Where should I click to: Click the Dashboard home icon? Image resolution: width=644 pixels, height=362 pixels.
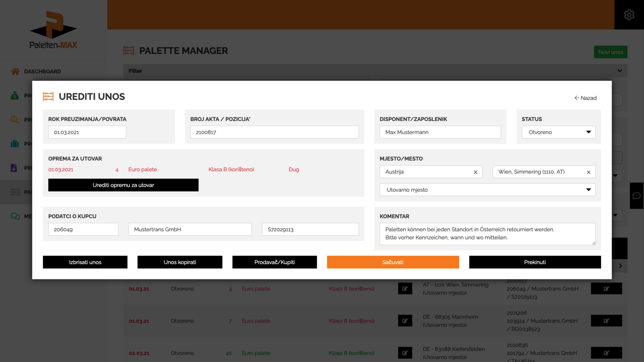[x=15, y=72]
